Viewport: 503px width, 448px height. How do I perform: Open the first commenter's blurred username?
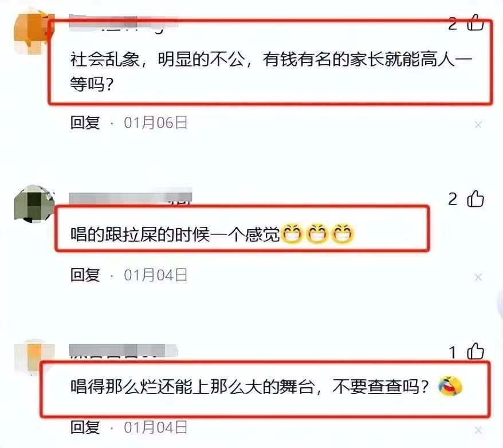click(x=124, y=24)
